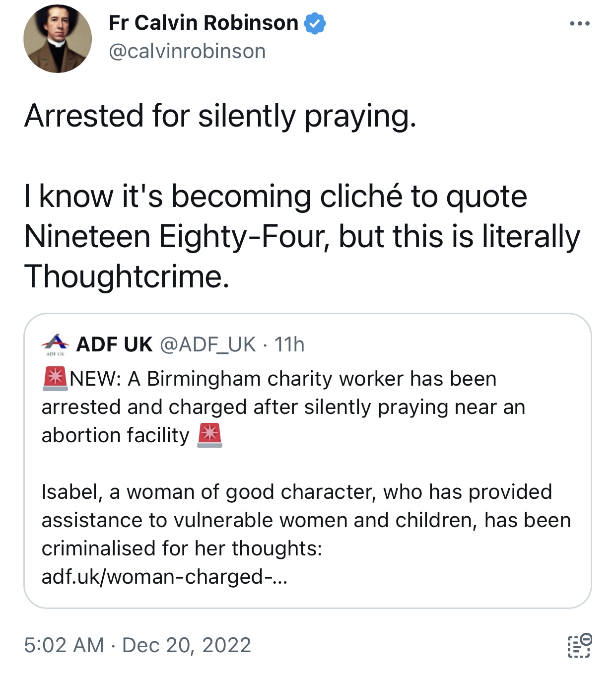Click the first siren emoji before NEW

click(x=55, y=378)
